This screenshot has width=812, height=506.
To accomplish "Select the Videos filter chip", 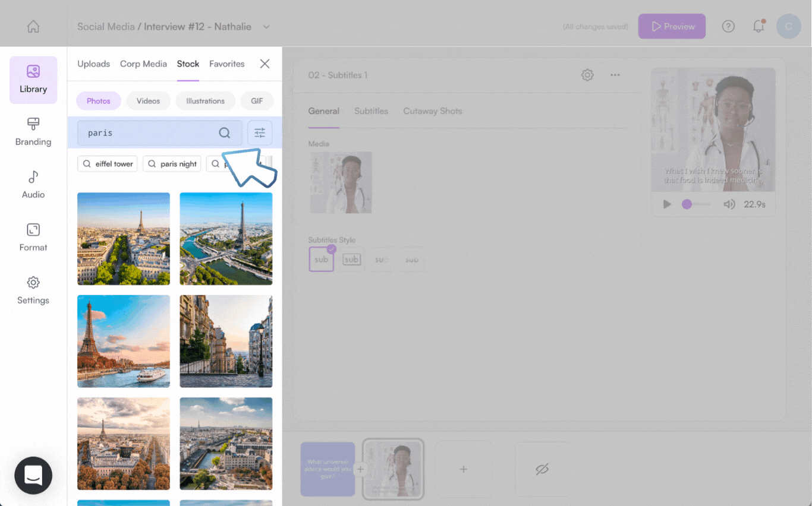I will 148,101.
